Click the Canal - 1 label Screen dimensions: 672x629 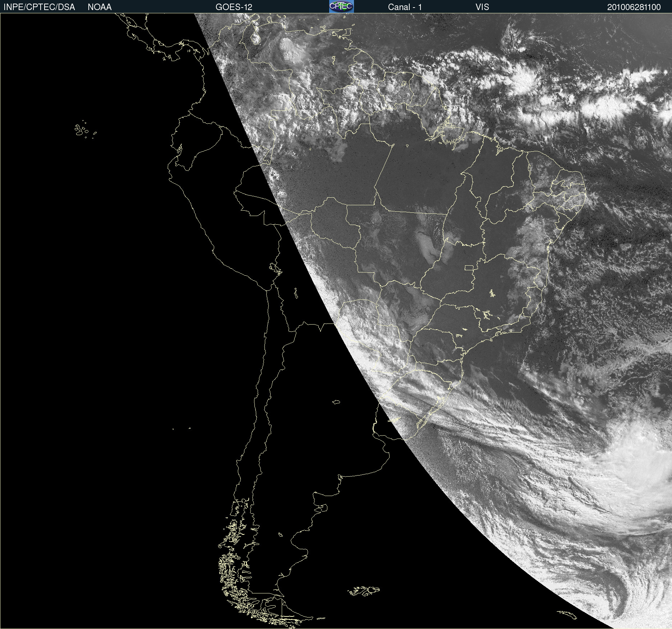click(405, 7)
